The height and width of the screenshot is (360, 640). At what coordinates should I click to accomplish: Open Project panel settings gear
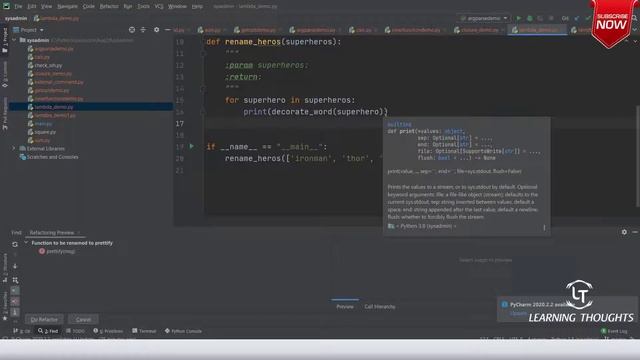tap(156, 30)
